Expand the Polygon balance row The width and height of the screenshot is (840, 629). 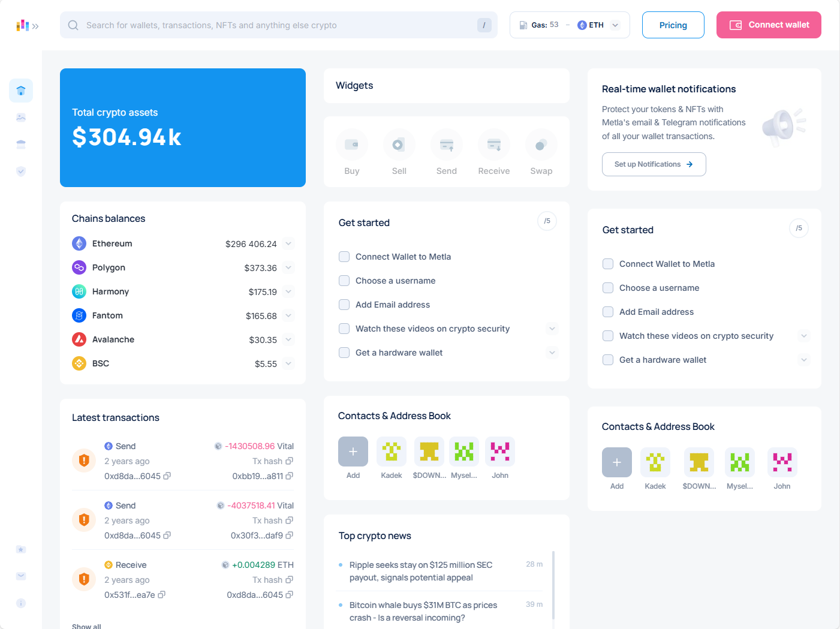(x=288, y=267)
